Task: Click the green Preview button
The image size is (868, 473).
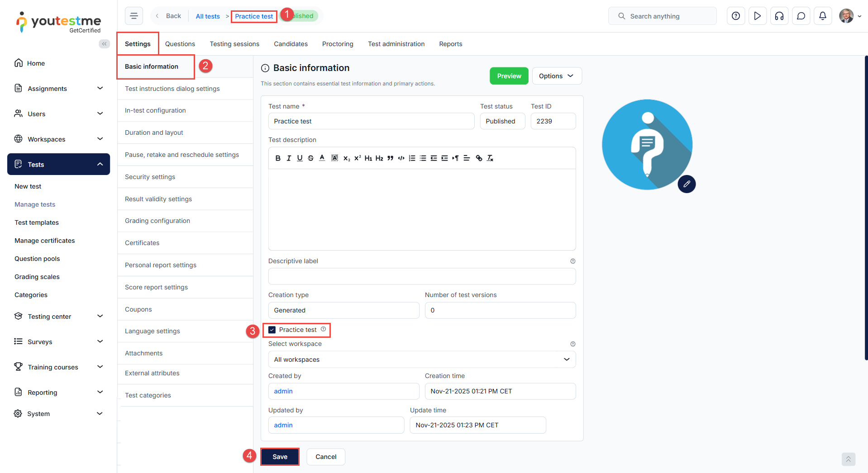Action: [509, 76]
